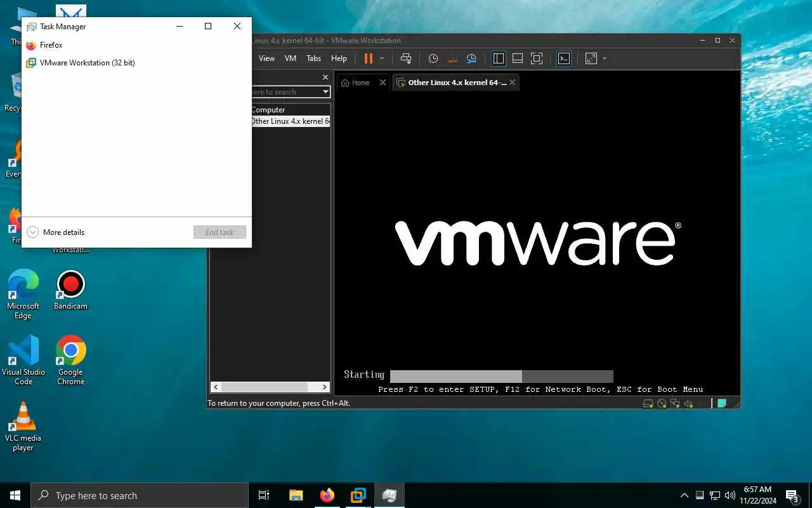Image resolution: width=812 pixels, height=508 pixels.
Task: Click the revert snapshot toolbar icon
Action: [x=452, y=58]
